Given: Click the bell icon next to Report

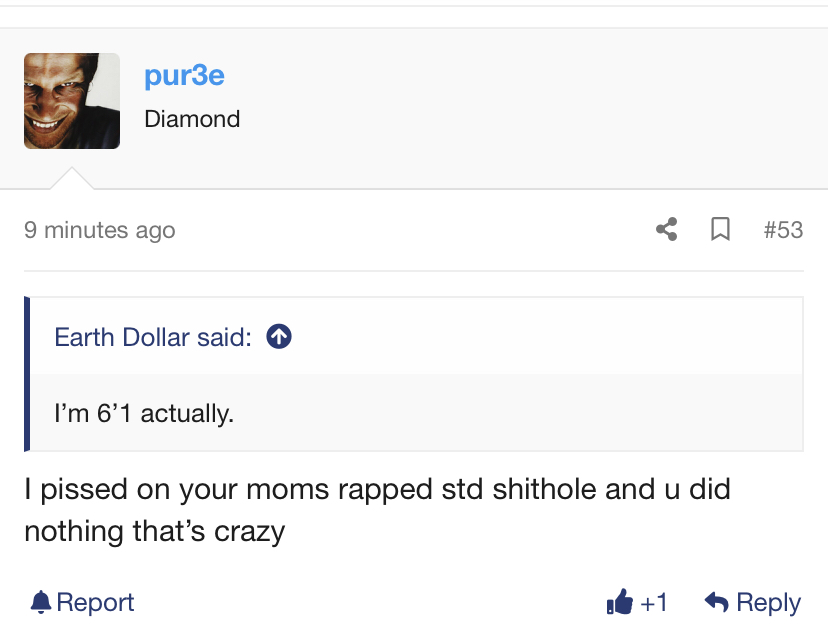Looking at the screenshot, I should (x=40, y=602).
